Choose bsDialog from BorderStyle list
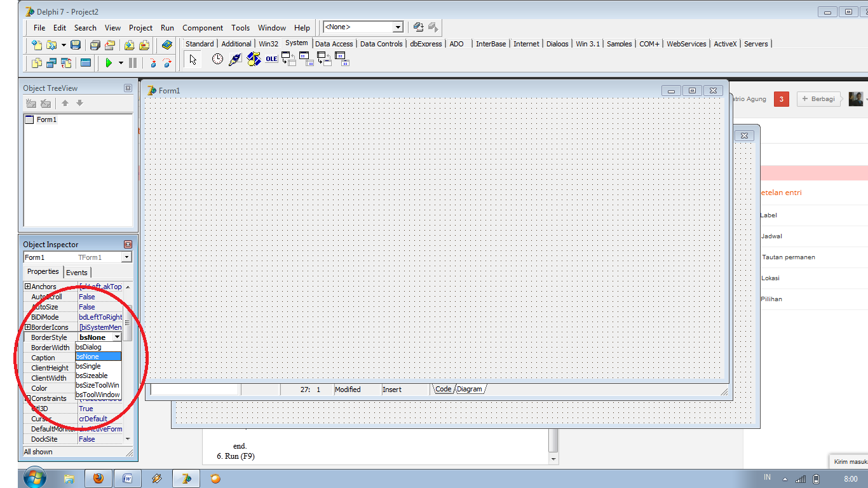Viewport: 868px width, 488px height. tap(98, 347)
